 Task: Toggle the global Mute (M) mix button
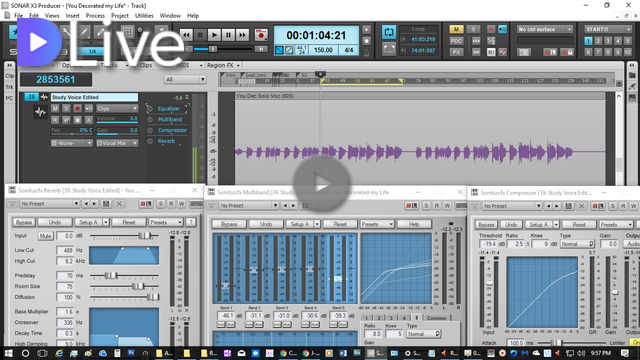(x=456, y=29)
